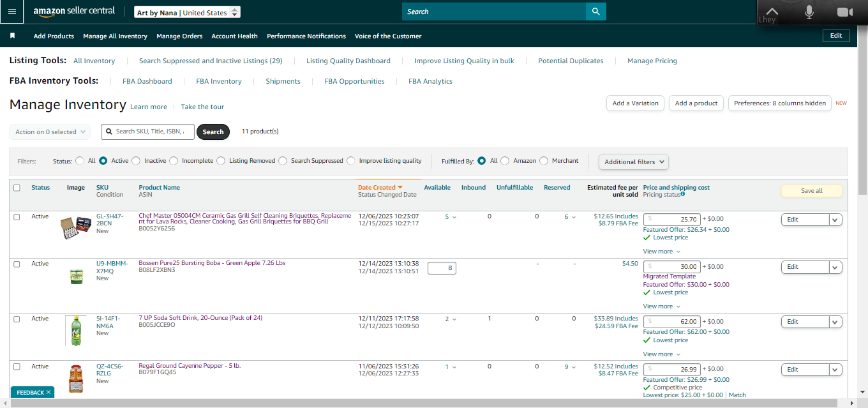This screenshot has width=868, height=408.
Task: Click the video camera icon in overlay
Action: click(x=845, y=11)
